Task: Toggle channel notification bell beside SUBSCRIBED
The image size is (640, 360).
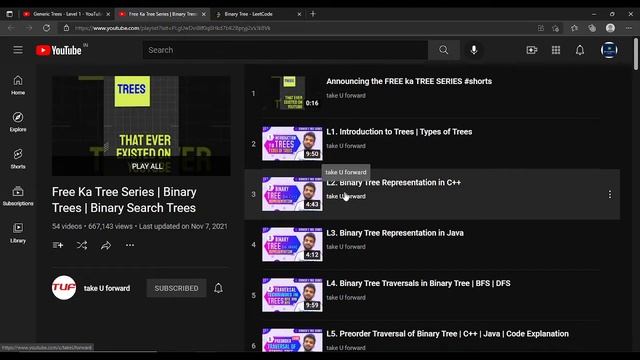Action: [218, 288]
